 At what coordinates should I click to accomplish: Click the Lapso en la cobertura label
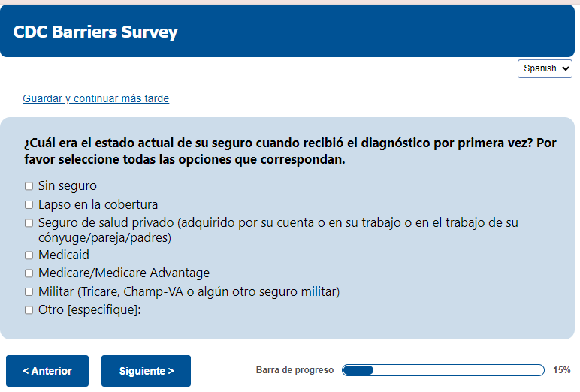click(x=98, y=204)
